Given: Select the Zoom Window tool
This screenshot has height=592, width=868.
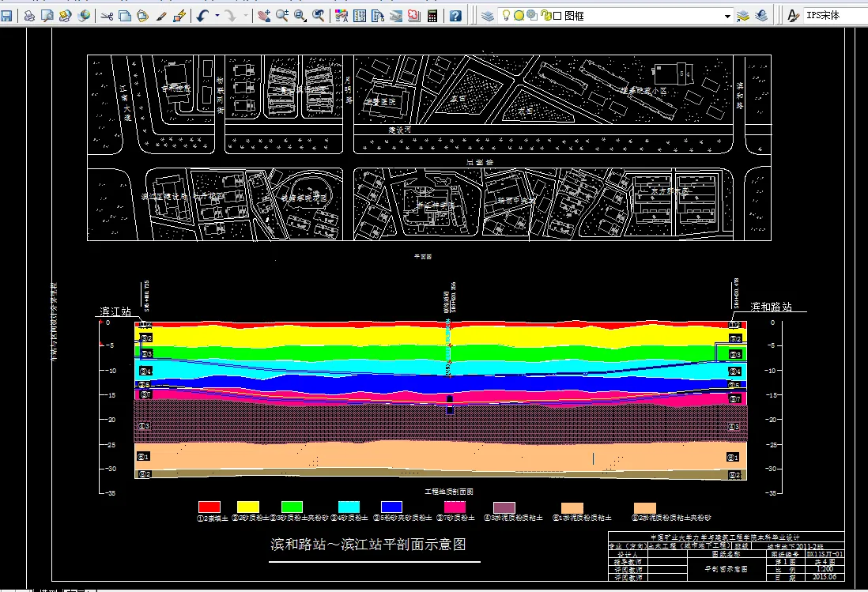Looking at the screenshot, I should click(300, 16).
